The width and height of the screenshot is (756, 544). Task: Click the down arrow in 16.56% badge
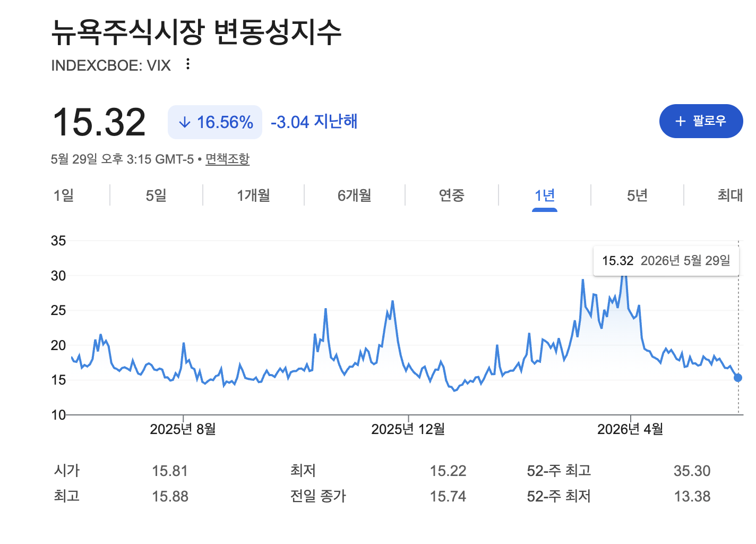[x=184, y=122]
